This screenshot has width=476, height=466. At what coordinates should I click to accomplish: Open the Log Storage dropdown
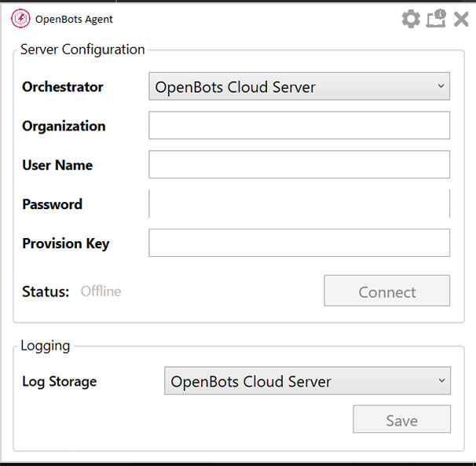307,380
